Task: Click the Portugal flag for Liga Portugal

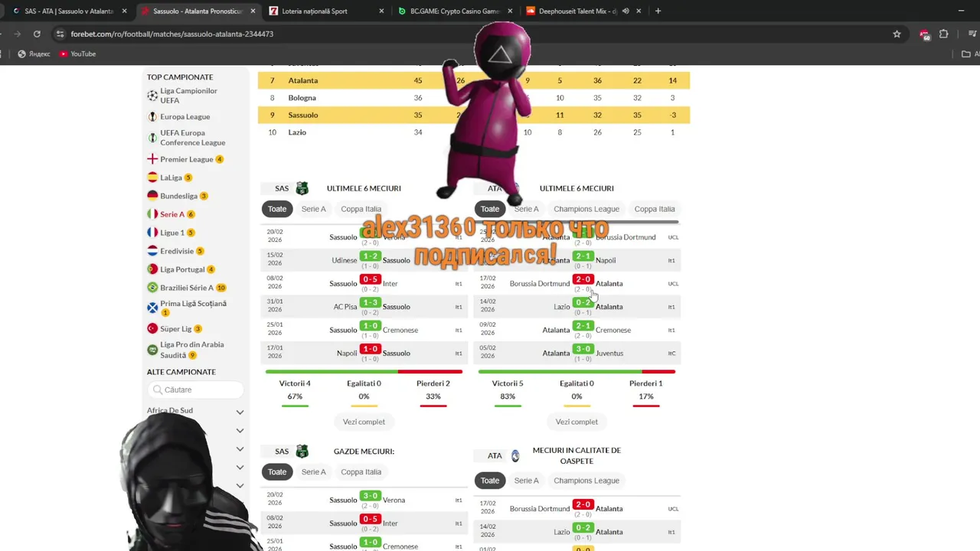Action: (152, 269)
